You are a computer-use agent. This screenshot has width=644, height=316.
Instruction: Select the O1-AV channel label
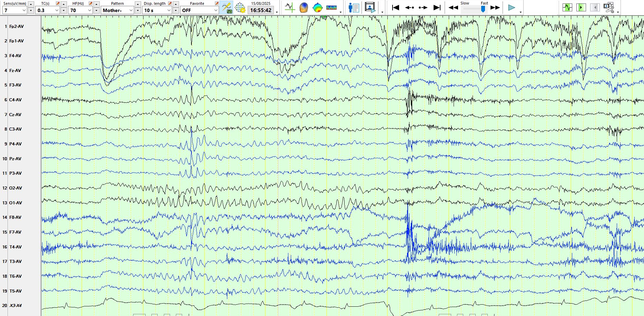click(16, 203)
